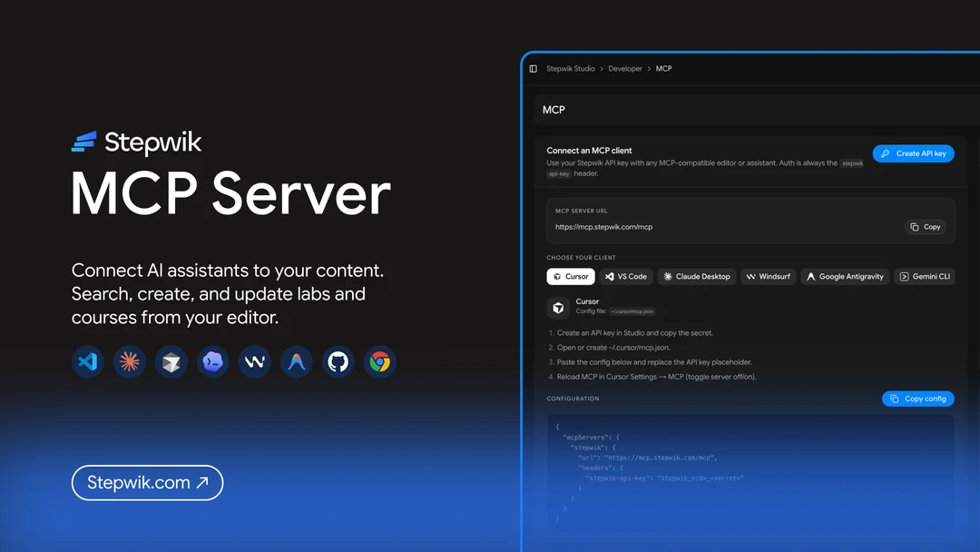Click the Windsurf wave round icon
Viewport: 980px width, 552px height.
pos(254,361)
